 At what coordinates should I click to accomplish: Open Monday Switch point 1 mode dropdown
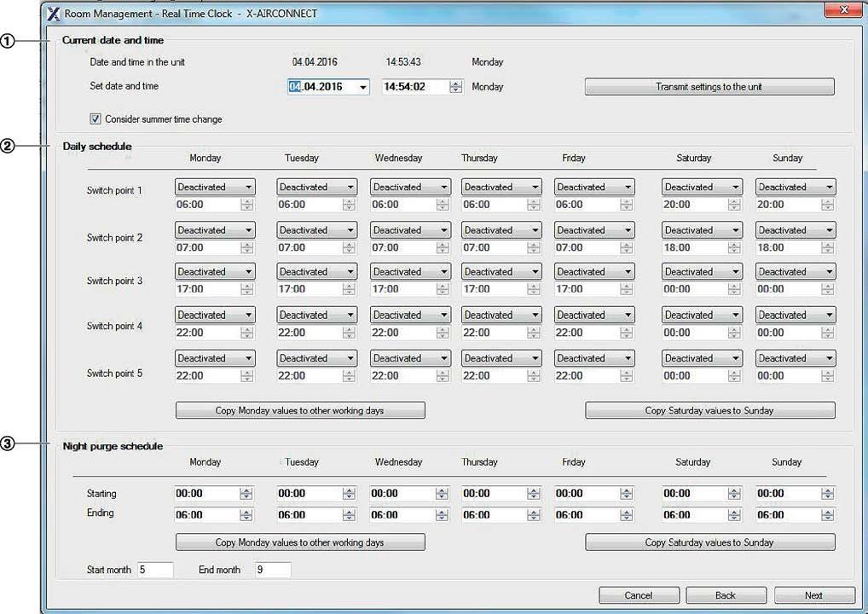[215, 187]
